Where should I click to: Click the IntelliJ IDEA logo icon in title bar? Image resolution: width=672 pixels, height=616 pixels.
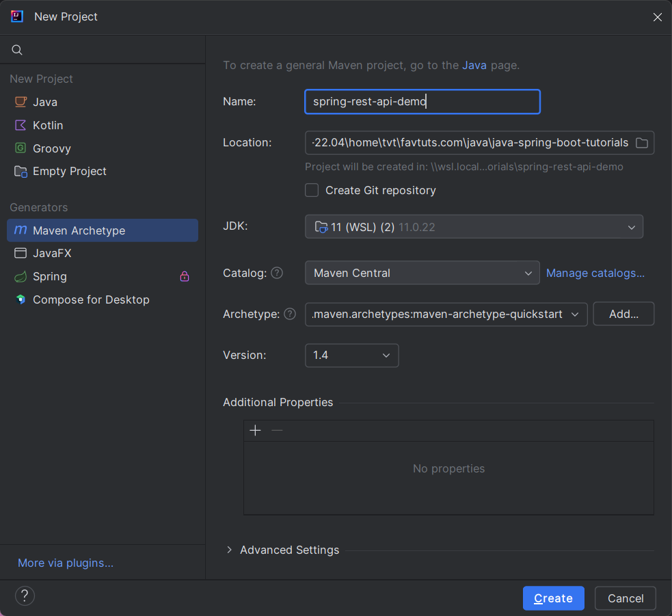[16, 16]
